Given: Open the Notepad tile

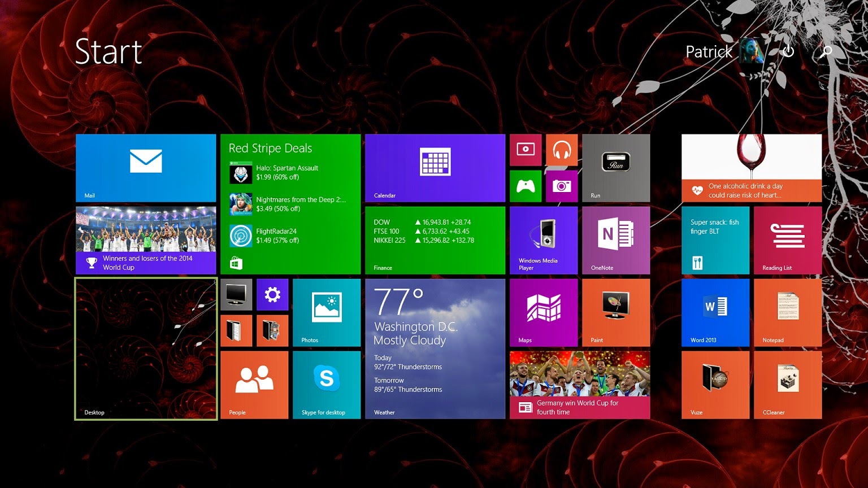Looking at the screenshot, I should 788,312.
